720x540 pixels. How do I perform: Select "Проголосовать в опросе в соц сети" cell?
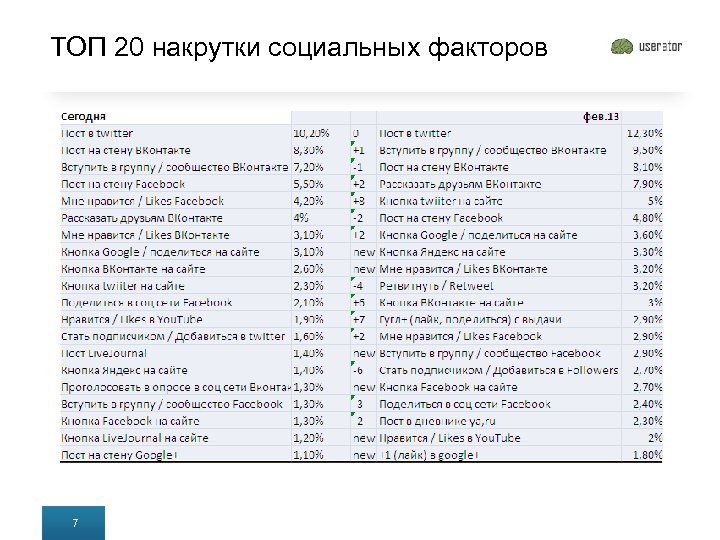click(x=175, y=387)
